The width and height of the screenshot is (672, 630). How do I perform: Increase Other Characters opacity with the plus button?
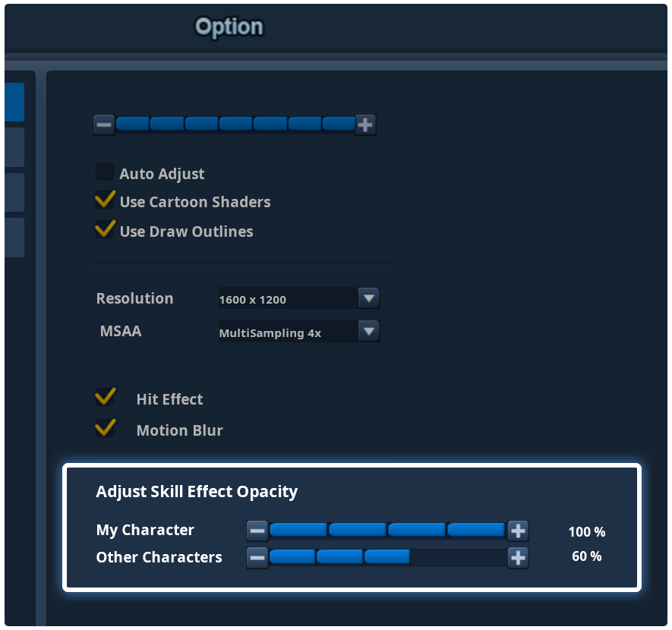pos(518,558)
